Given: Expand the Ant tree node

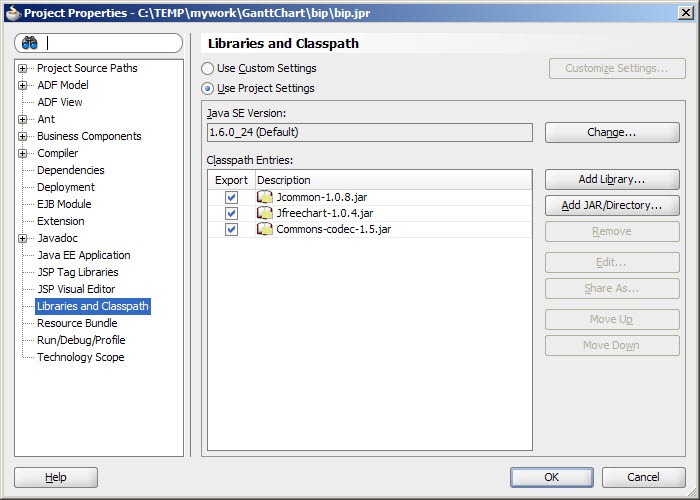Looking at the screenshot, I should (x=22, y=119).
